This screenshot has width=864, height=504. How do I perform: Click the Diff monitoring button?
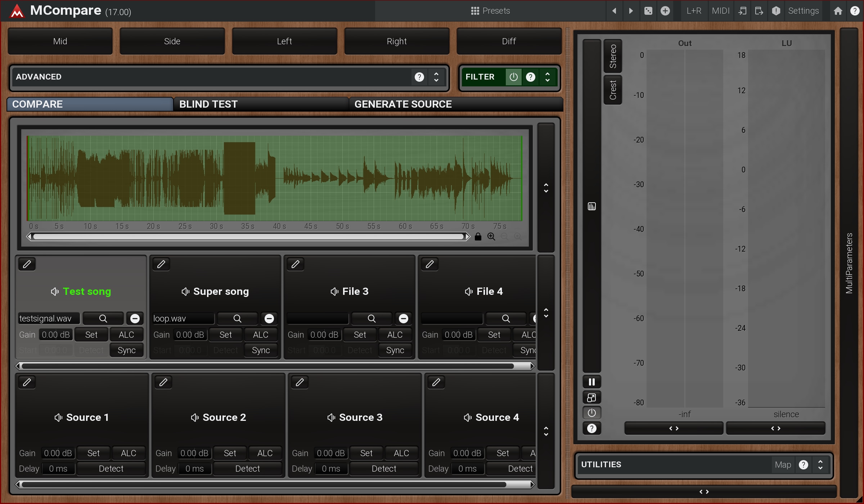pyautogui.click(x=509, y=41)
